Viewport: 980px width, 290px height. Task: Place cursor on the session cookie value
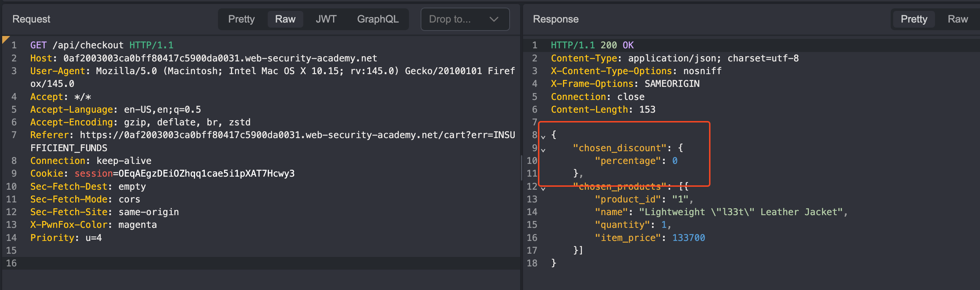coord(206,174)
